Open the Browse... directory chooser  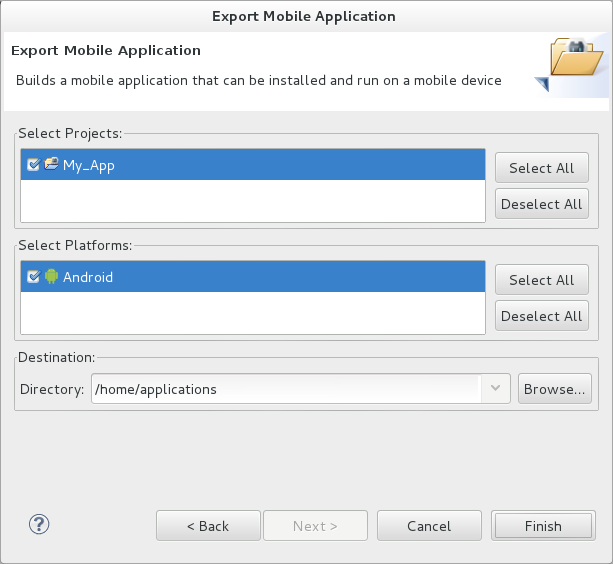click(555, 389)
